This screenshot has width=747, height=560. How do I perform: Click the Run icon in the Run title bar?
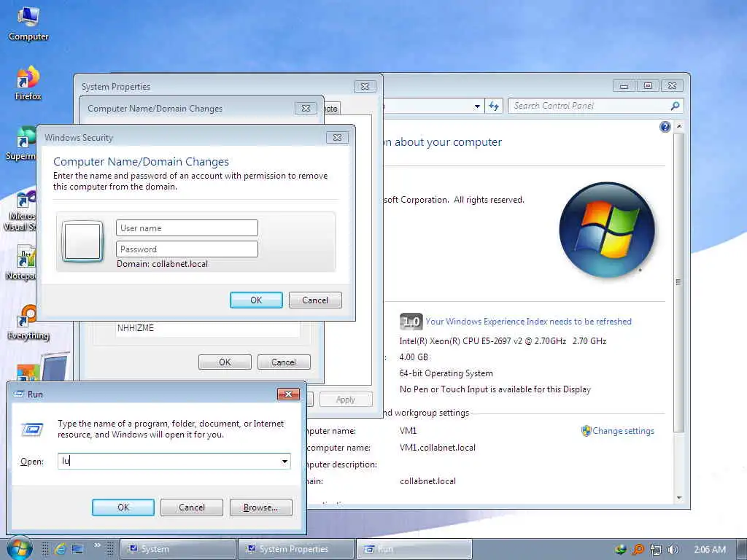pos(20,394)
